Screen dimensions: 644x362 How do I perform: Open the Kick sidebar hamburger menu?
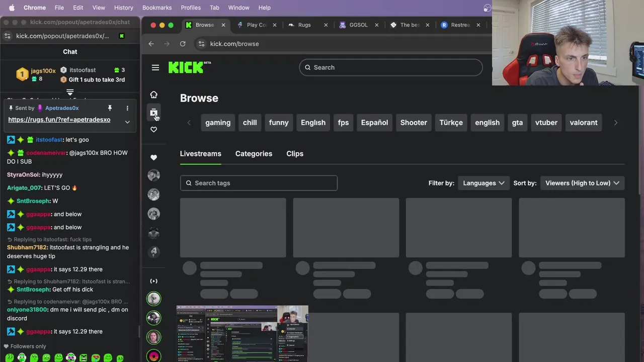click(155, 67)
